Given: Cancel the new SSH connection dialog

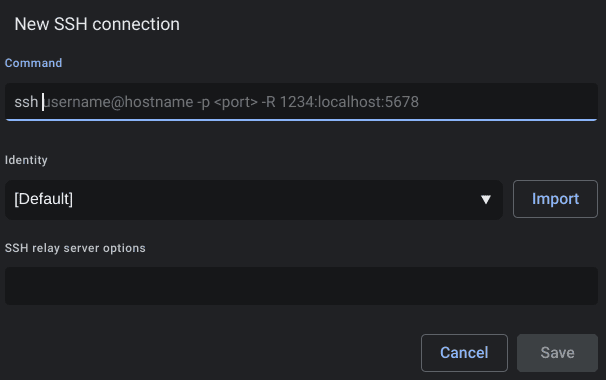Looking at the screenshot, I should pyautogui.click(x=464, y=353).
